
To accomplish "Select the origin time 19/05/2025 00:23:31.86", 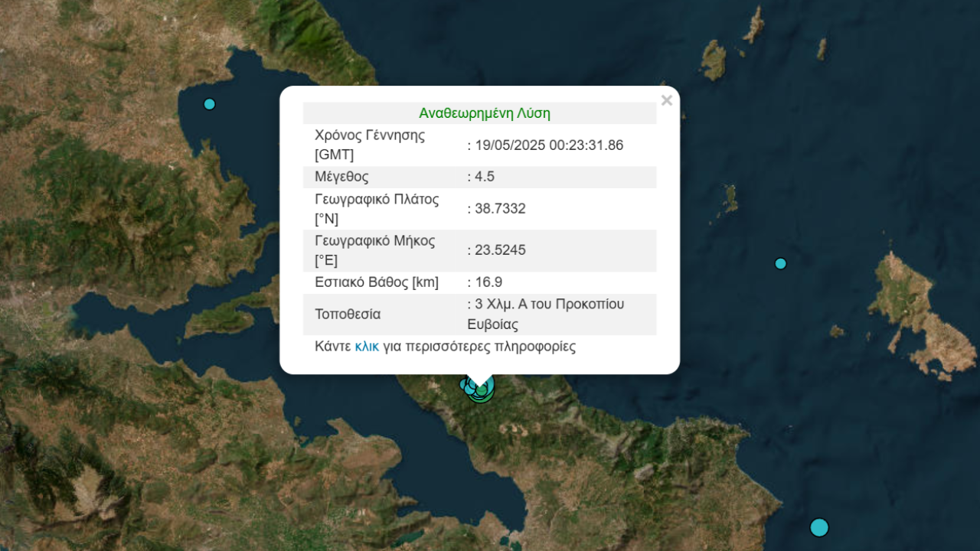I will 548,145.
